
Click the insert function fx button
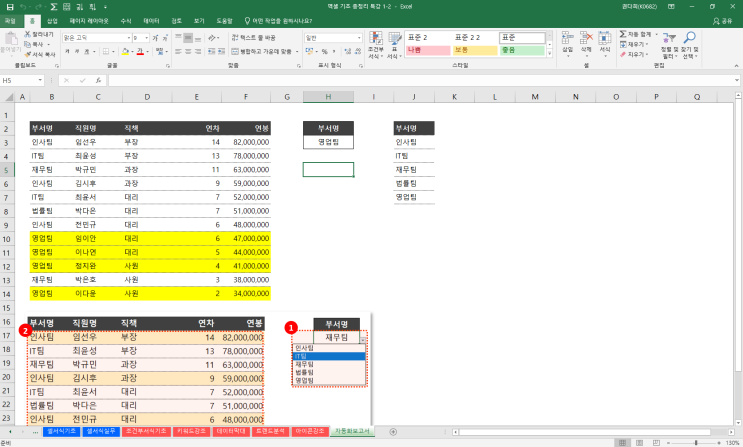(x=98, y=81)
